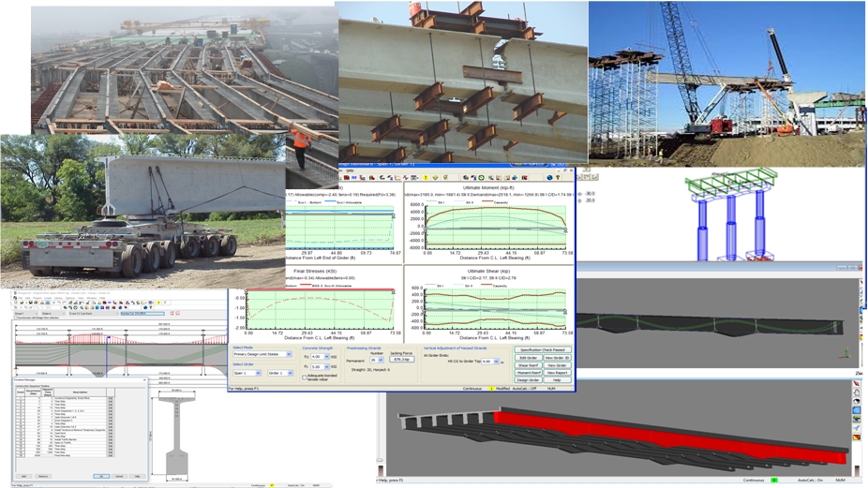Screen dimensions: 868x488
Task: Open Help menu in design dashboard window
Action: (x=350, y=171)
